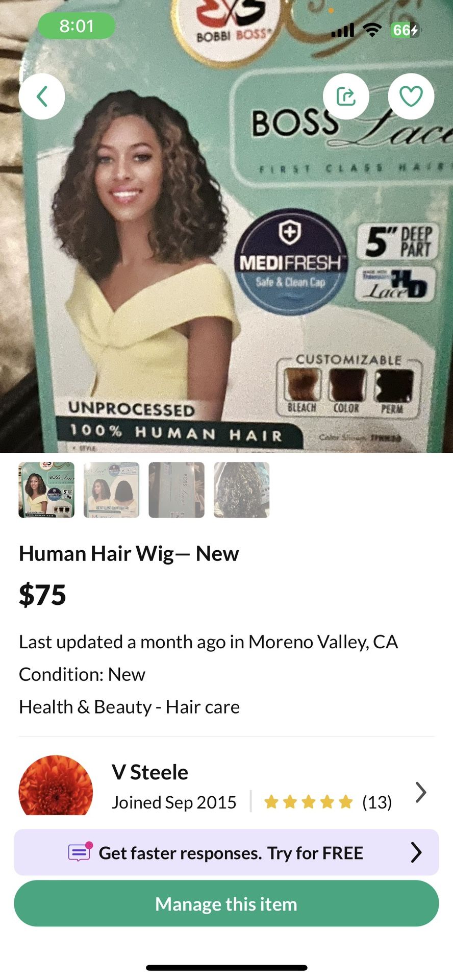The width and height of the screenshot is (453, 980).
Task: View the third thumbnail of box side
Action: pos(177,490)
